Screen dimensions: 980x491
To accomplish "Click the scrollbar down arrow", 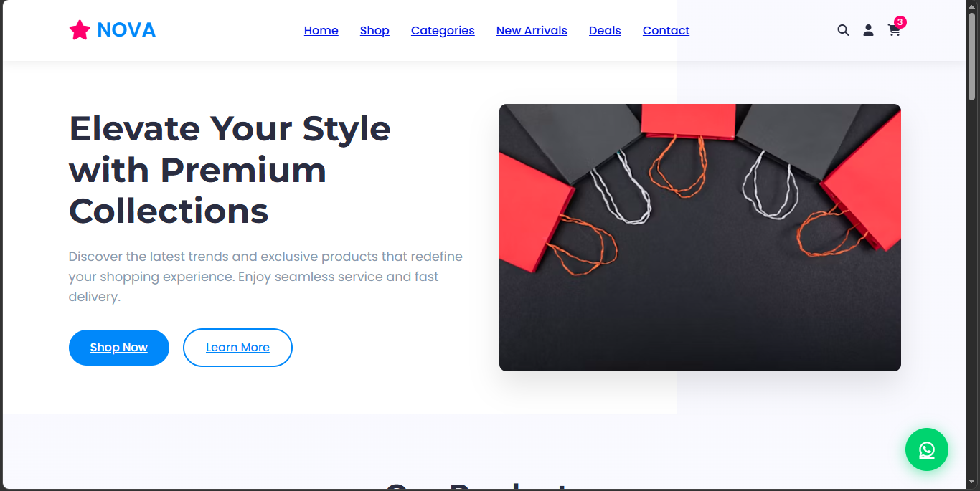I will point(973,482).
